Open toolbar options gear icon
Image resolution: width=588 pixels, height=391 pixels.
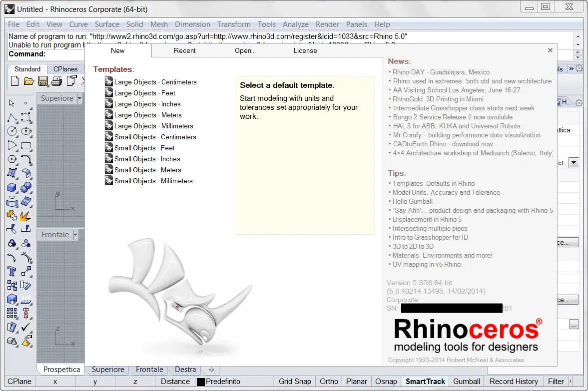[x=580, y=68]
